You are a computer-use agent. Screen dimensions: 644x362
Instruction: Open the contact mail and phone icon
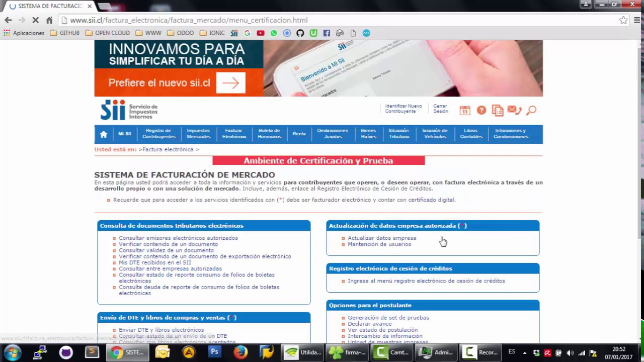tap(514, 110)
